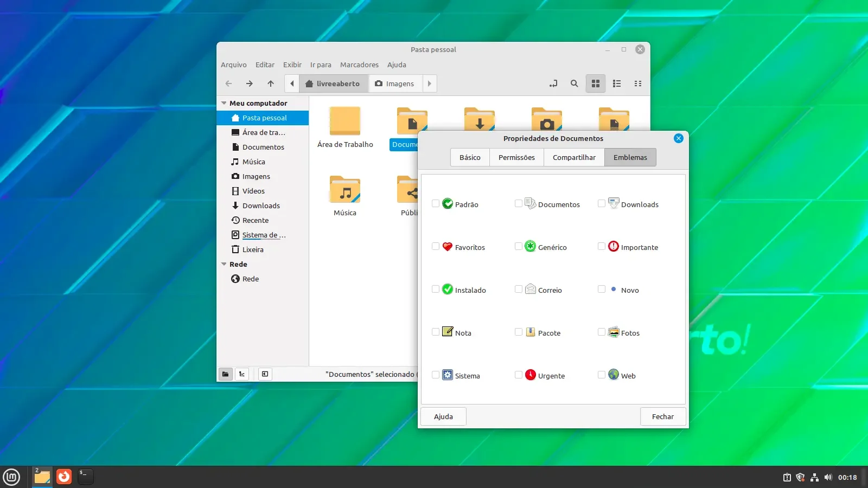Switch to the Básico tab
Viewport: 868px width, 488px height.
pos(470,157)
